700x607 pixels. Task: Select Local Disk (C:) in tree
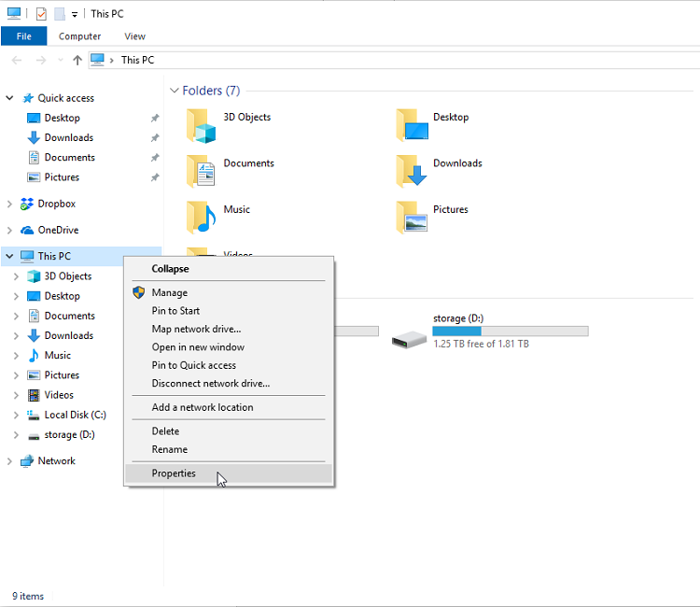coord(75,415)
